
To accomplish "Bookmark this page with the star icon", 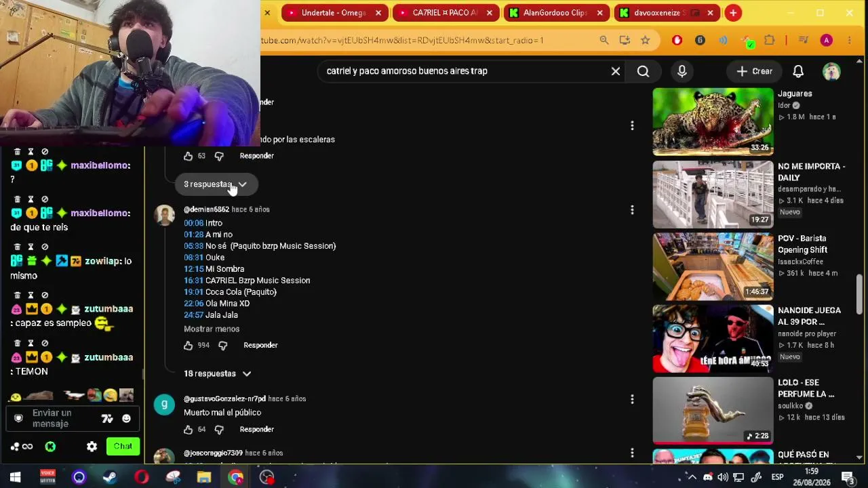I will tap(646, 41).
